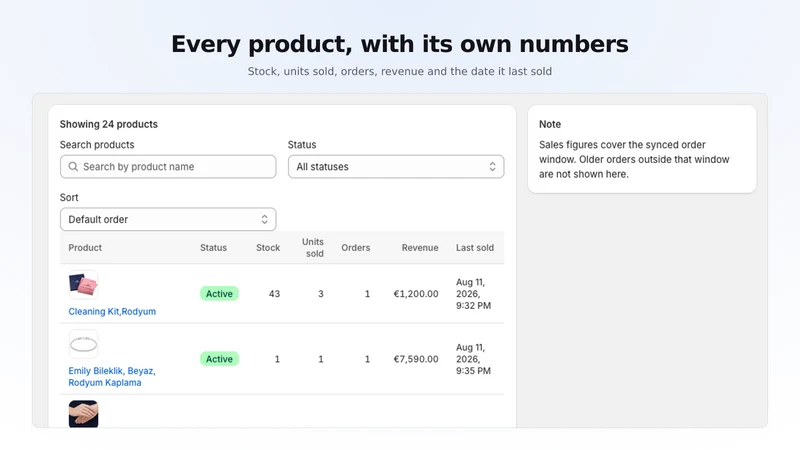The height and width of the screenshot is (450, 800).
Task: Click the Note heading
Action: pyautogui.click(x=550, y=124)
